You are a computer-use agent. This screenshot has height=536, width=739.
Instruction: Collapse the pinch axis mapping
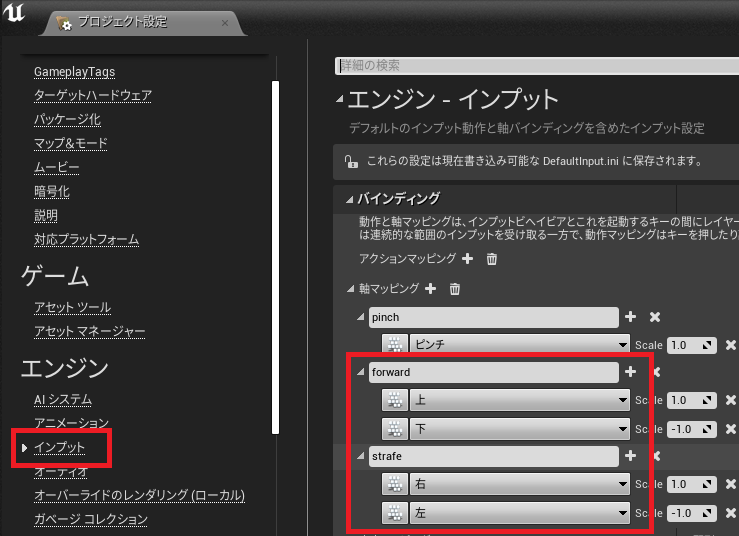coord(361,317)
